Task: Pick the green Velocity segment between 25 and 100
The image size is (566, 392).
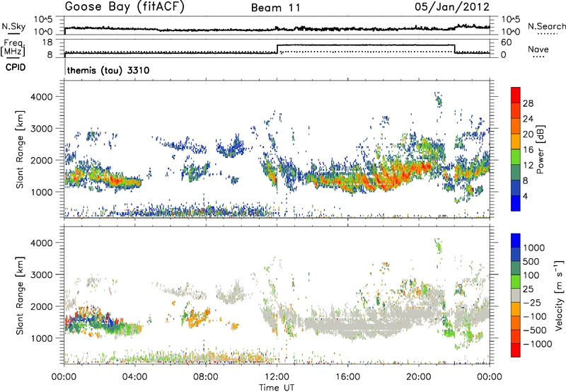Action: coord(516,282)
